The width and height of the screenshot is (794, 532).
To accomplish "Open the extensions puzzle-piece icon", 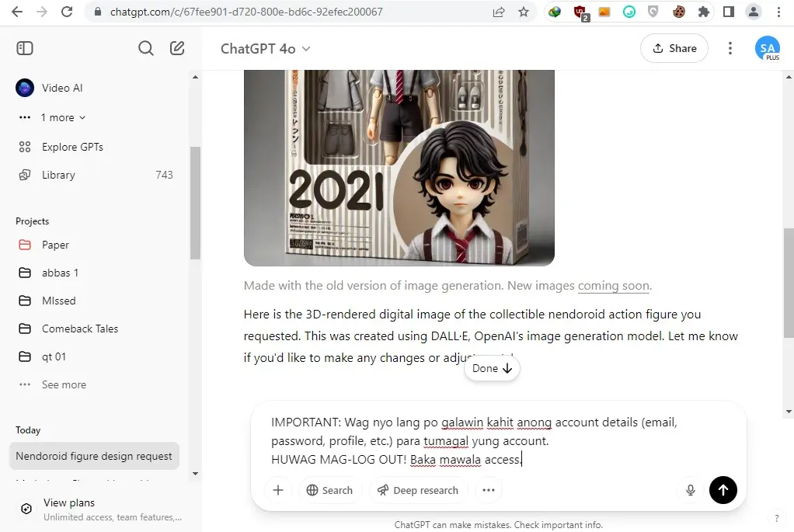I will coord(703,12).
